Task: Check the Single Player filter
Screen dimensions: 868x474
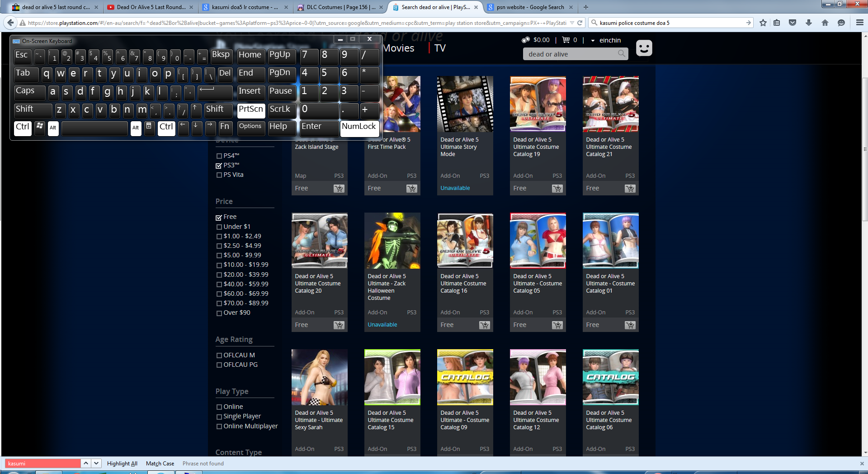Action: coord(219,417)
